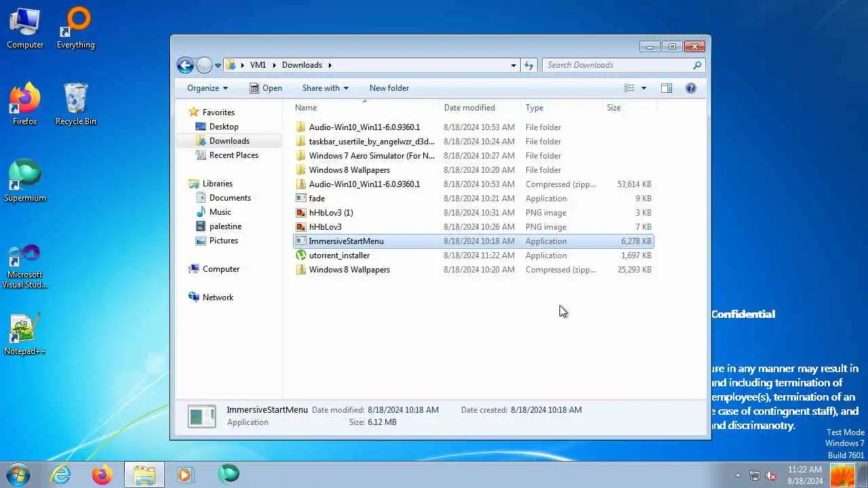Launch Windows Media Player from the taskbar
The height and width of the screenshot is (488, 868).
185,474
